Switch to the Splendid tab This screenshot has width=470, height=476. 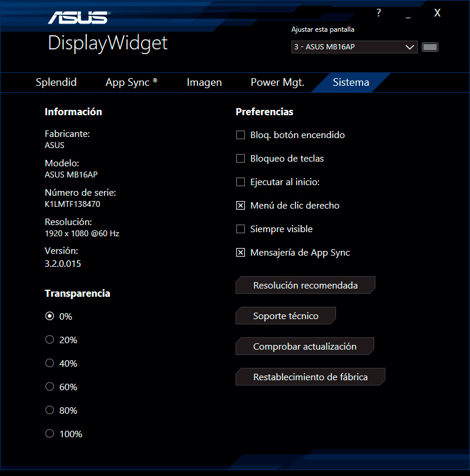56,82
